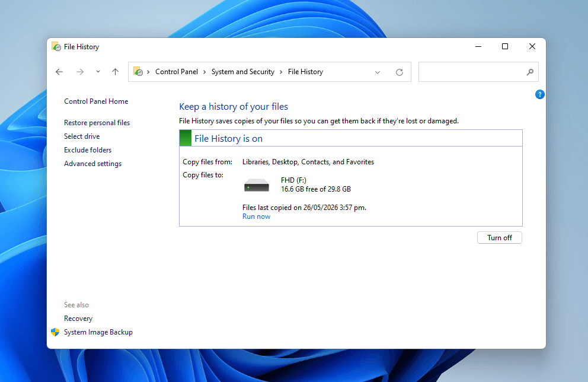Open System Image Backup

(98, 332)
